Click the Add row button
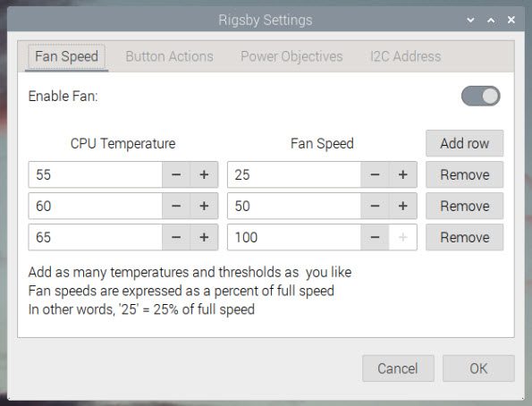532x406 pixels. pos(464,143)
